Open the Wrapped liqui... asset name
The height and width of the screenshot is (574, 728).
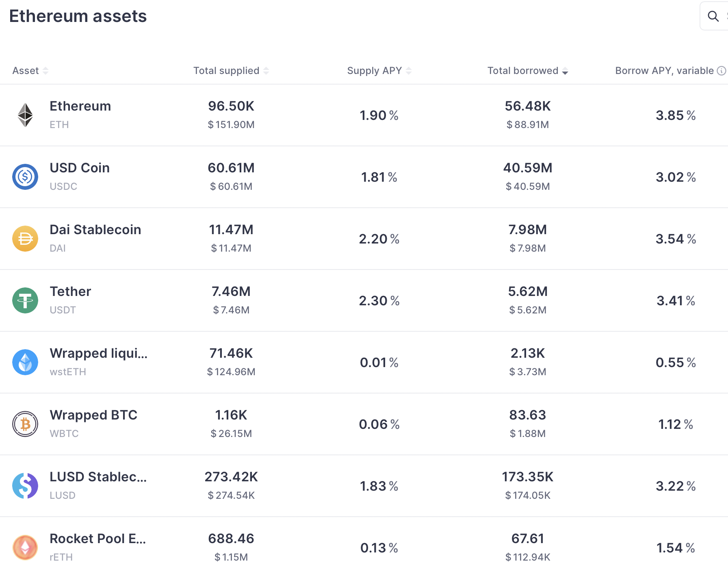[98, 353]
